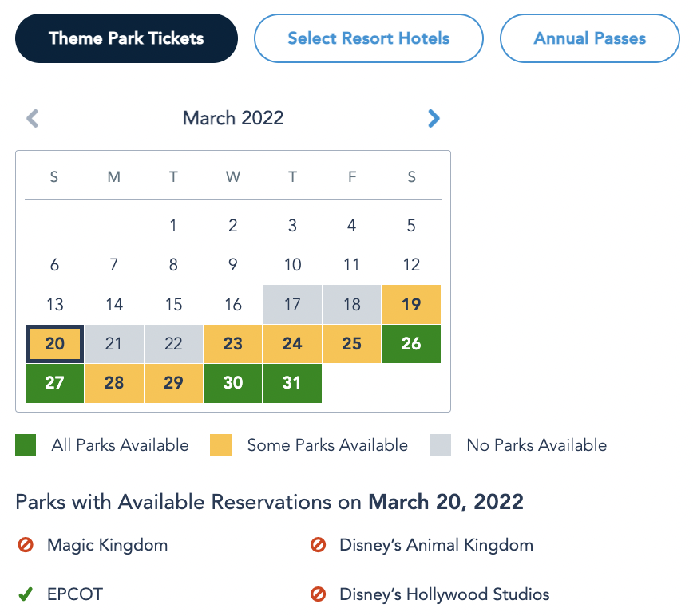Open the Annual Passes tab

[590, 38]
